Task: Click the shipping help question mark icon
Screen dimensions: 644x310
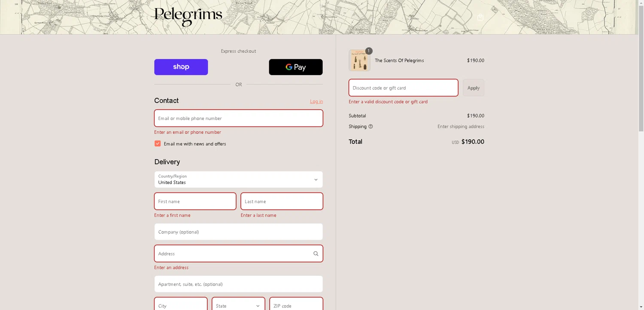Action: tap(371, 126)
